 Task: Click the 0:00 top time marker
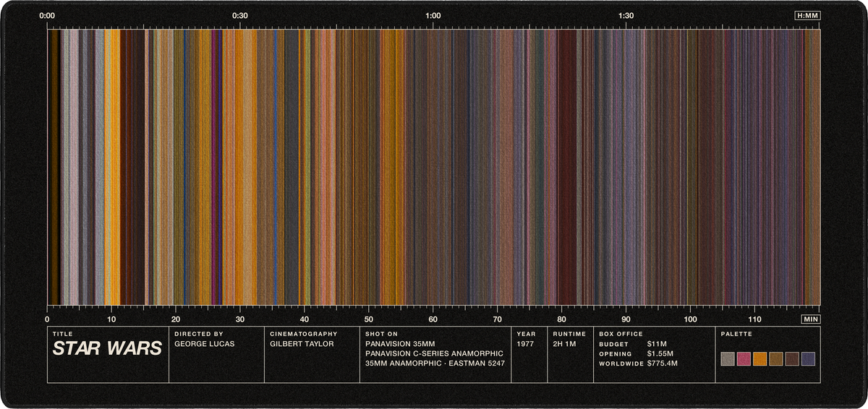47,15
